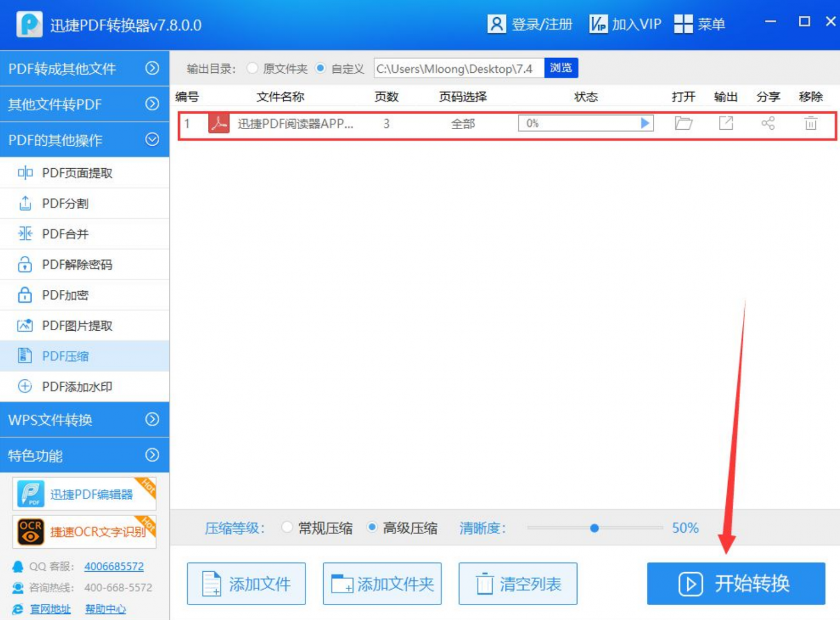Click the PDF图片提取 image icon
This screenshot has width=840, height=620.
(x=25, y=325)
